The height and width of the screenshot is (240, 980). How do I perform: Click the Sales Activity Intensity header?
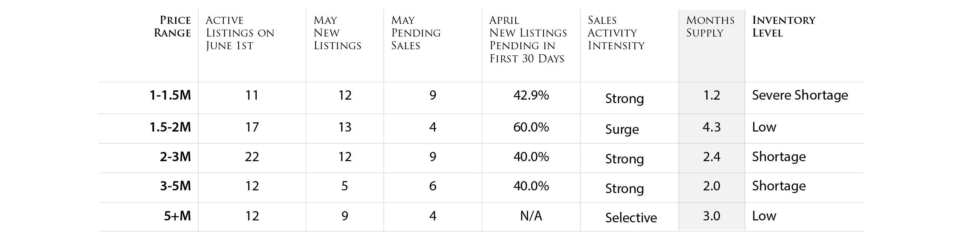[616, 33]
